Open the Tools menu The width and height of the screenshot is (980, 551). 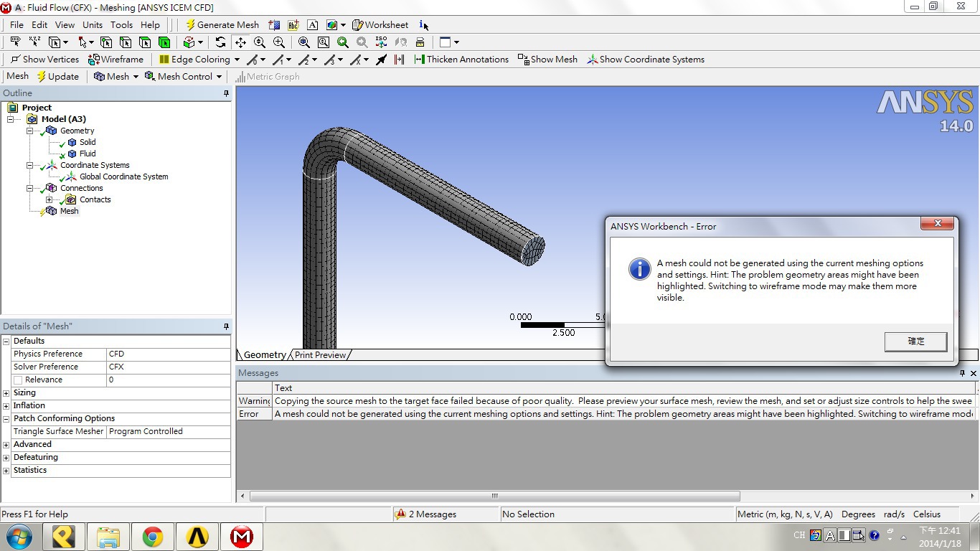point(121,25)
